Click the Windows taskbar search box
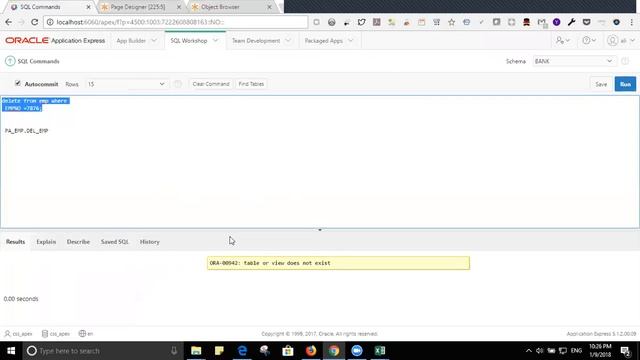This screenshot has width=640, height=360. point(102,351)
